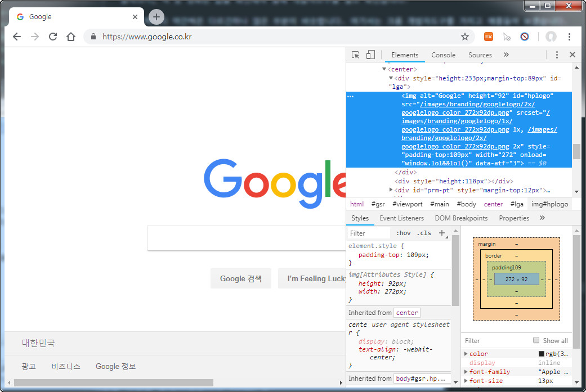Open the first 2x googlelogo src link
Screen dimensions: 586x392
(x=468, y=109)
